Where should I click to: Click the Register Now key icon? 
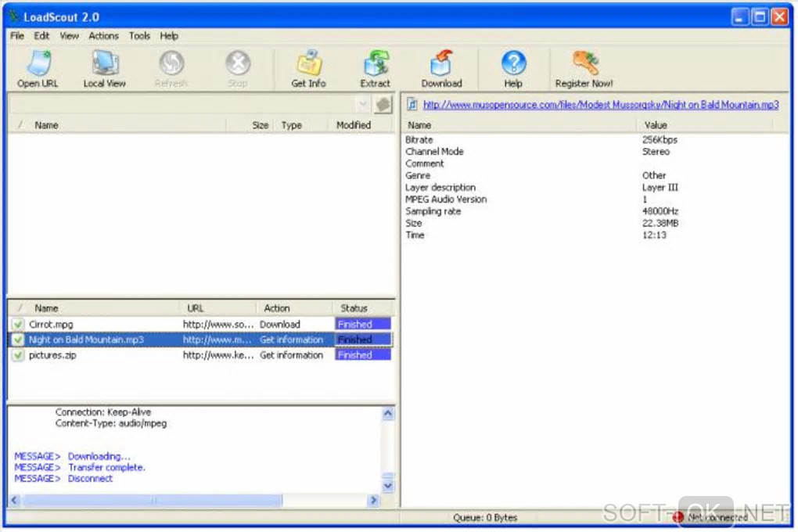point(584,67)
